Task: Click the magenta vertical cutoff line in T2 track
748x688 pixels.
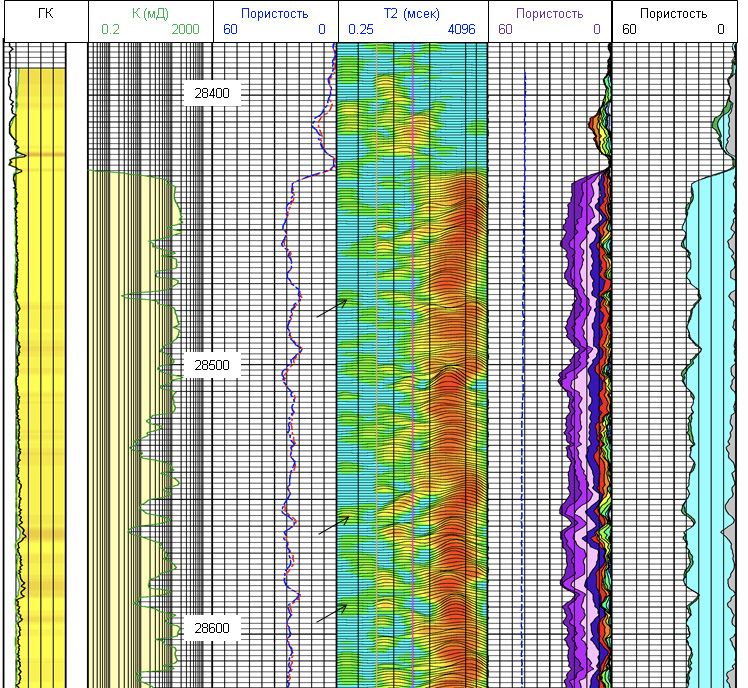Action: (x=412, y=400)
